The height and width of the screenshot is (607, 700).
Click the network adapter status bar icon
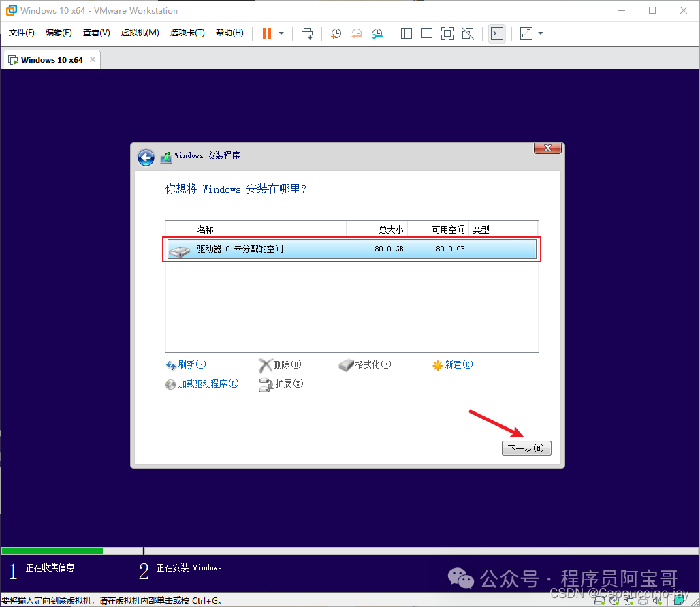tap(629, 601)
